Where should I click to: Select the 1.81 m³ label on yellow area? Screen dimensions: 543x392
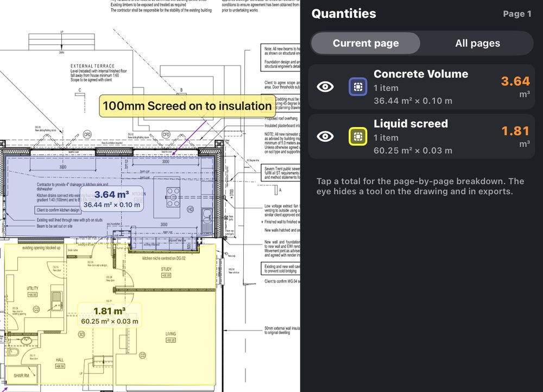pos(110,315)
